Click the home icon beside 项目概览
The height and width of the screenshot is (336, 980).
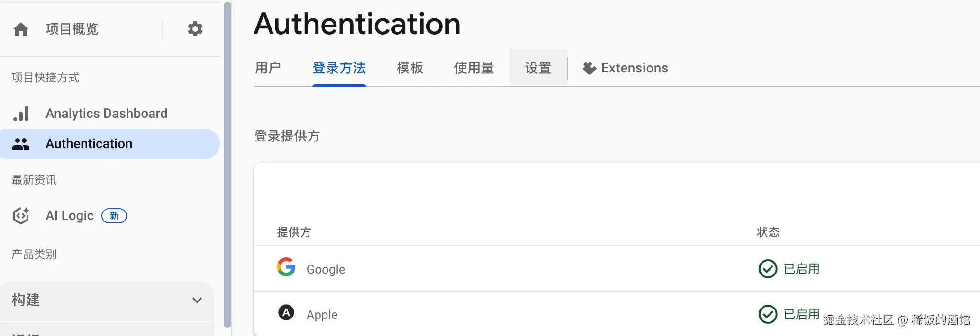tap(21, 29)
